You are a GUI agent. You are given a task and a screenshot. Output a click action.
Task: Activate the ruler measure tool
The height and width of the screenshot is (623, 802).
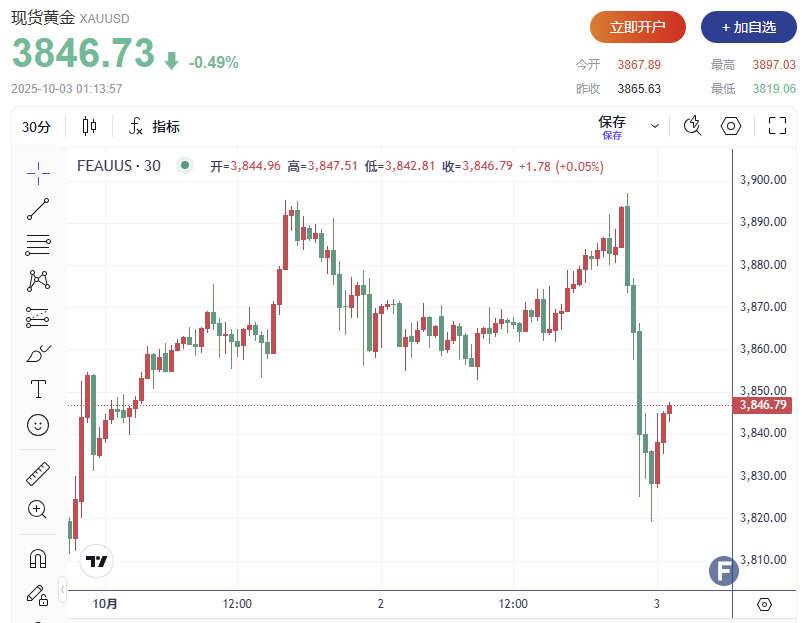(38, 473)
